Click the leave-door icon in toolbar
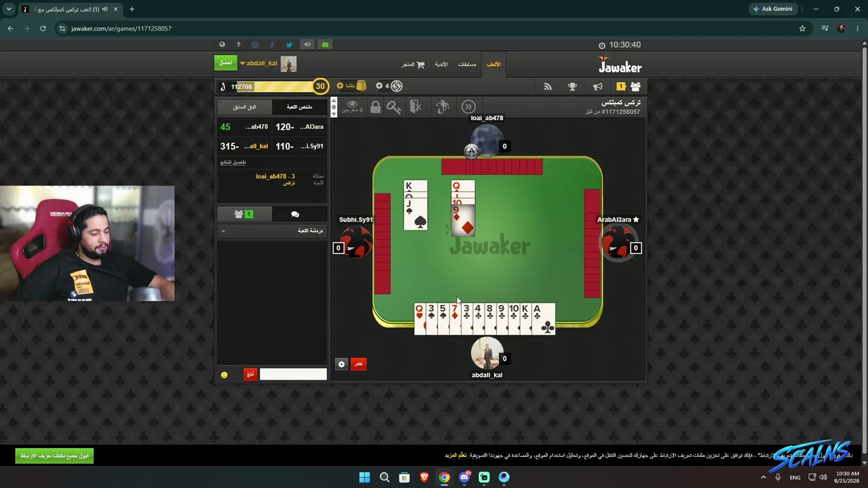 coord(416,107)
